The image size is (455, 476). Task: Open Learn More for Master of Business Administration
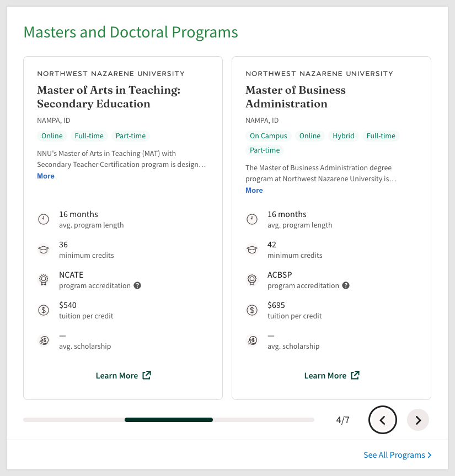click(331, 376)
